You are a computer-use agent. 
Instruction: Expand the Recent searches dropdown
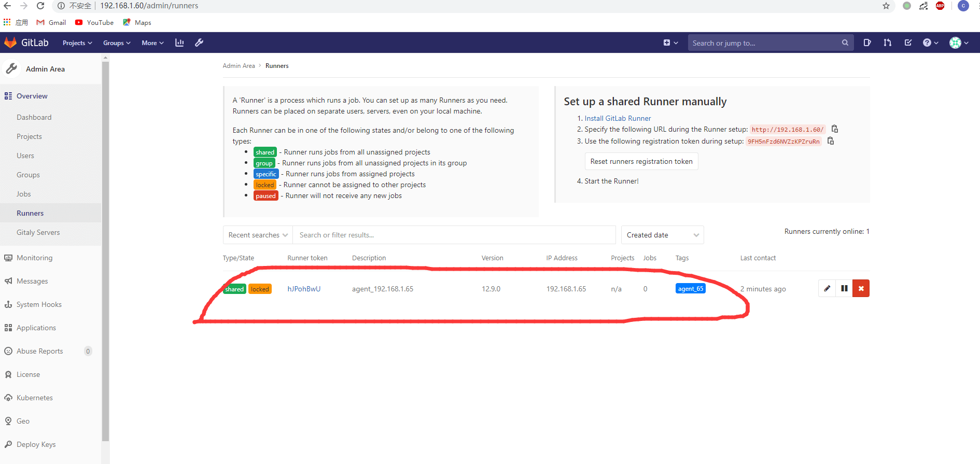coord(258,235)
